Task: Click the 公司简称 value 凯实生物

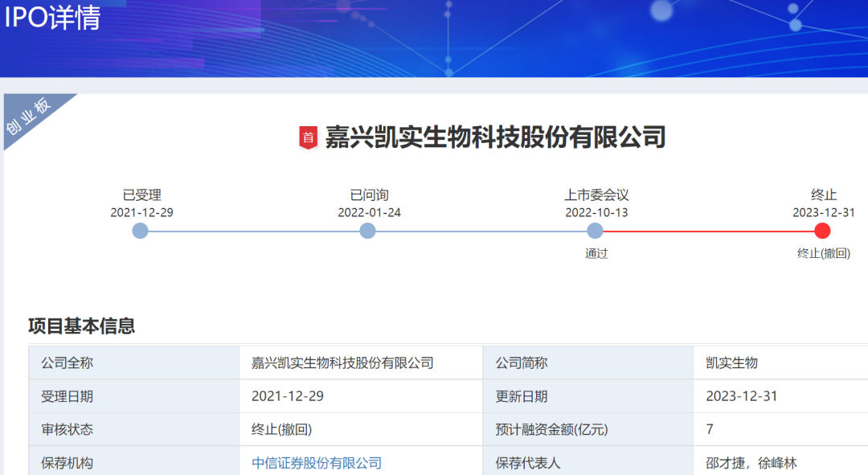Action: click(x=732, y=363)
